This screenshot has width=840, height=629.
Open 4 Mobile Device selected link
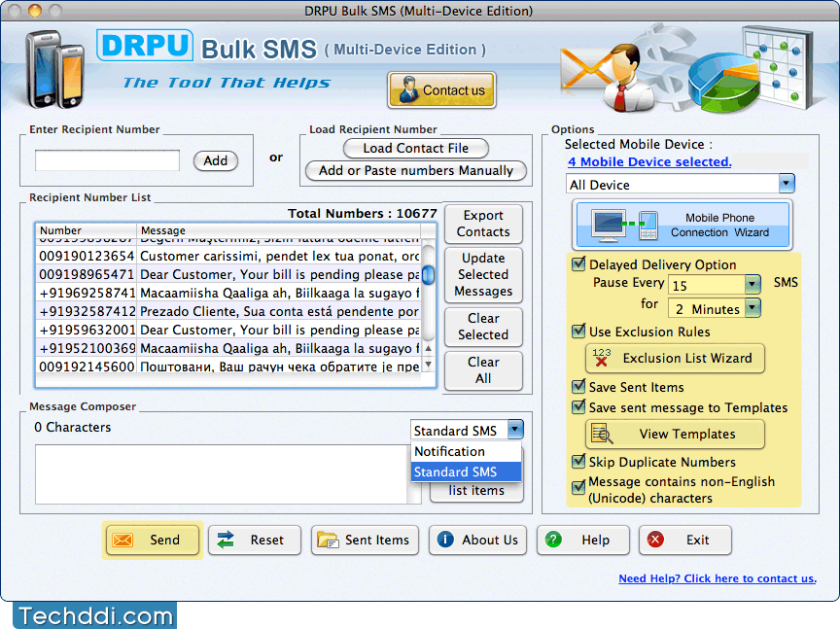click(649, 161)
